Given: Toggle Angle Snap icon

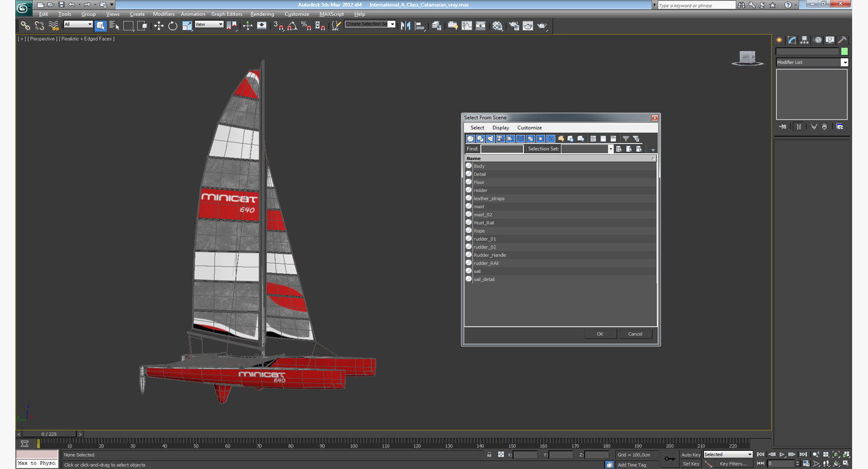Looking at the screenshot, I should 292,26.
